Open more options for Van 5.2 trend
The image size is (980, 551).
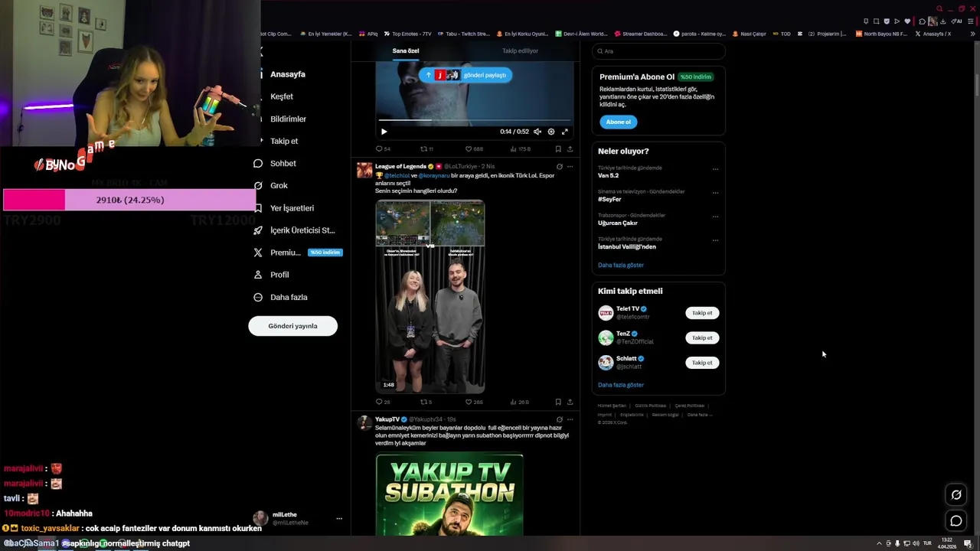point(715,169)
